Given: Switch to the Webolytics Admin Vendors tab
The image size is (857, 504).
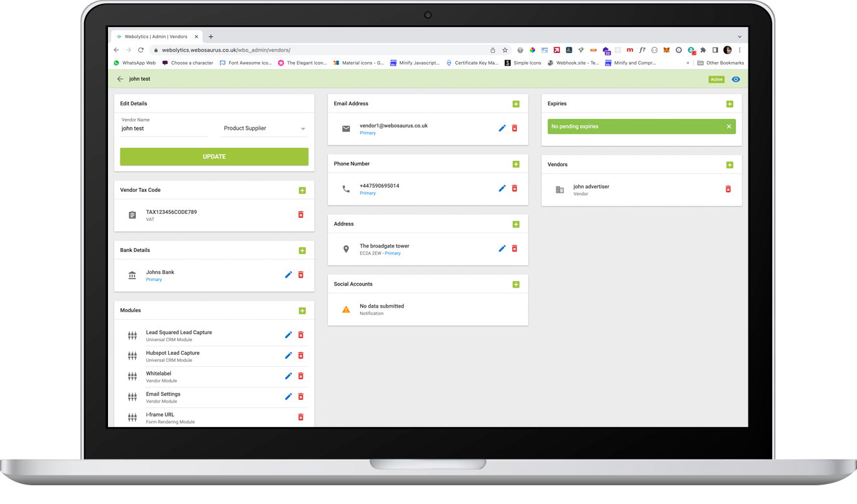Looking at the screenshot, I should coord(157,36).
